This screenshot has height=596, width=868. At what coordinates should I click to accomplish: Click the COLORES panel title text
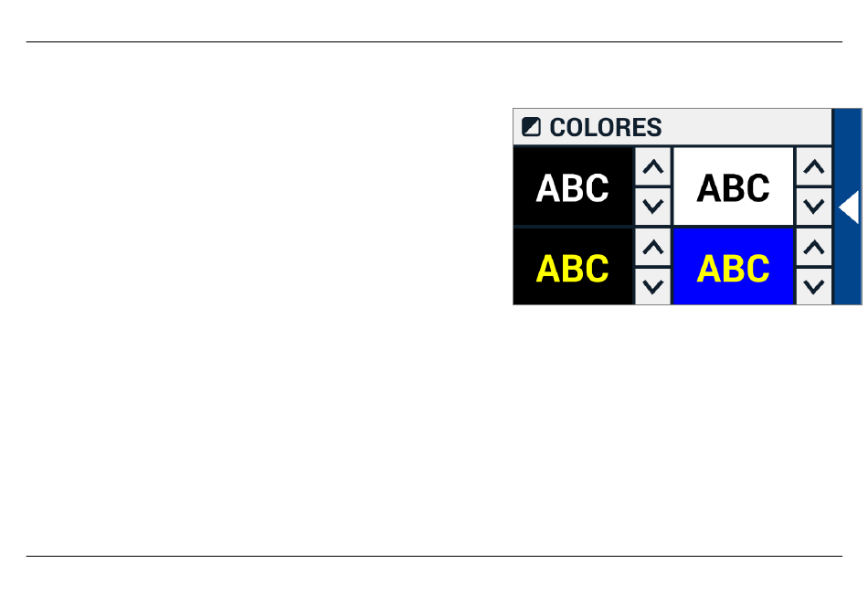coord(606,127)
